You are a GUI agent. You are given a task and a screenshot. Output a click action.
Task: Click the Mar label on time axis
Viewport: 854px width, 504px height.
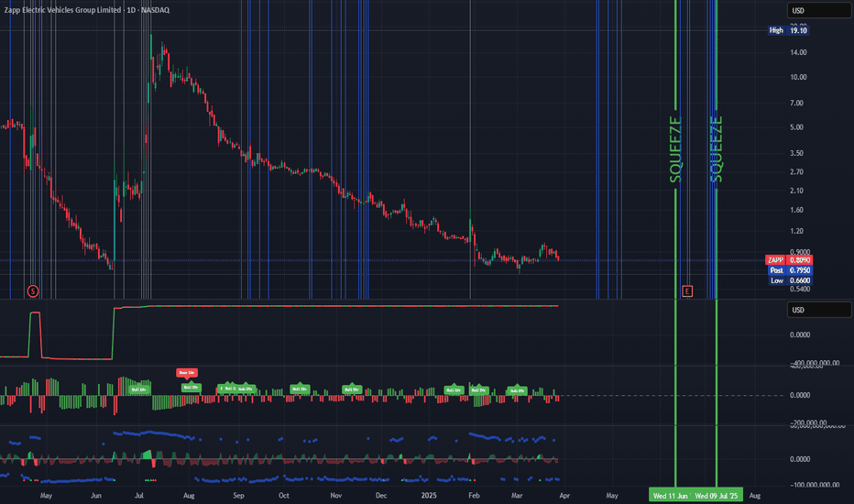coord(516,495)
